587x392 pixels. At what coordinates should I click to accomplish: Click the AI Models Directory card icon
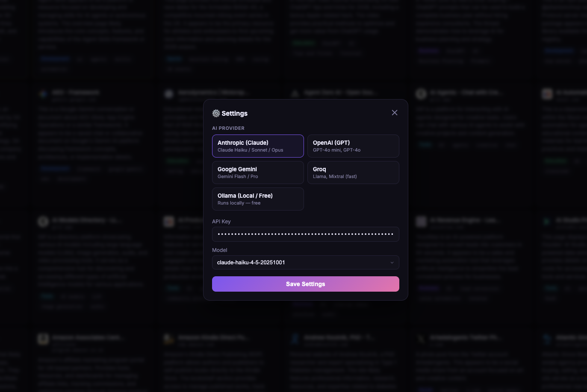[x=43, y=222]
